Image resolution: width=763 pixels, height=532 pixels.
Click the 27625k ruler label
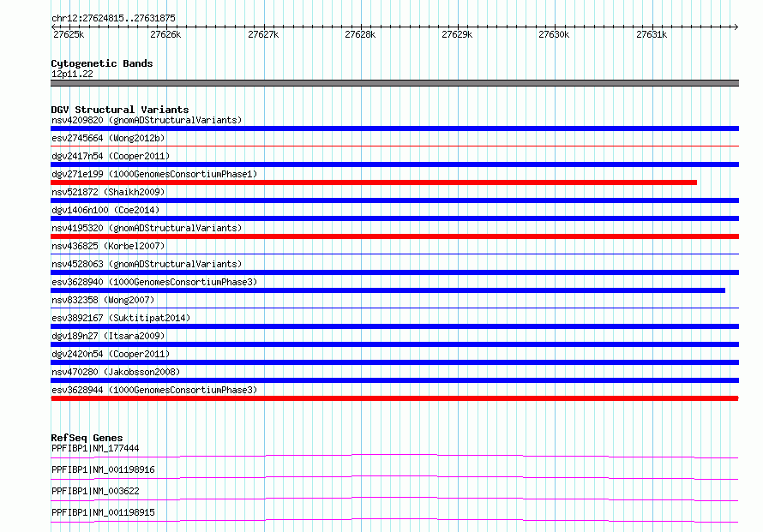pyautogui.click(x=69, y=34)
